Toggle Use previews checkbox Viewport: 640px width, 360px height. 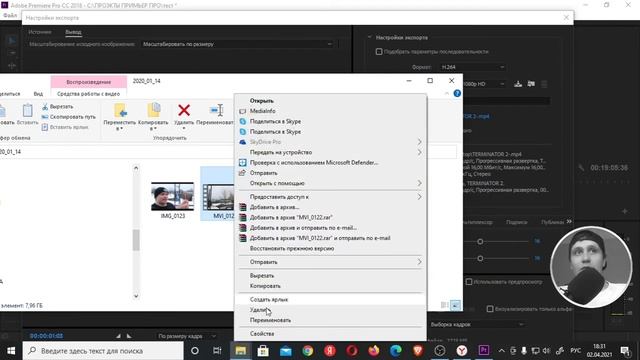click(469, 282)
